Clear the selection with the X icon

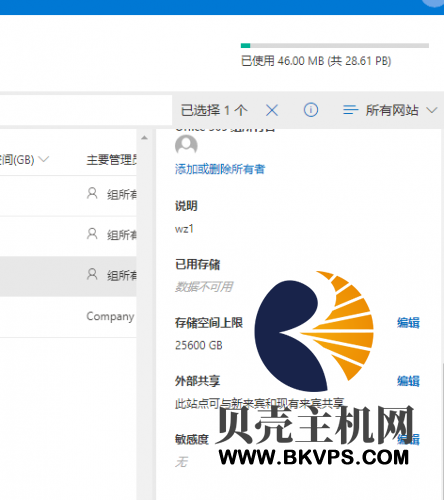tap(272, 110)
